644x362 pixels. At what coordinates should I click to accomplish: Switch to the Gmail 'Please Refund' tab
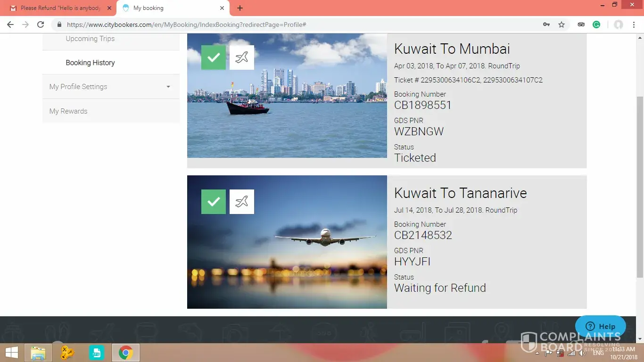click(60, 8)
